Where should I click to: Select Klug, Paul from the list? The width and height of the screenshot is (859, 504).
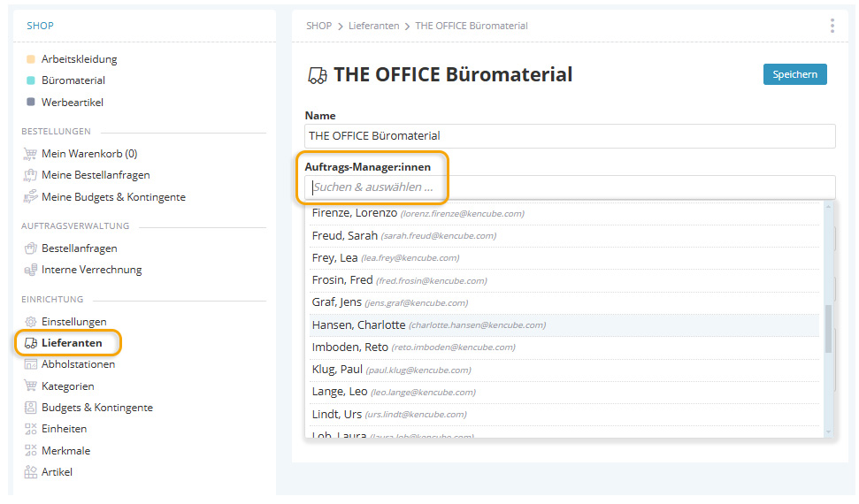point(564,370)
